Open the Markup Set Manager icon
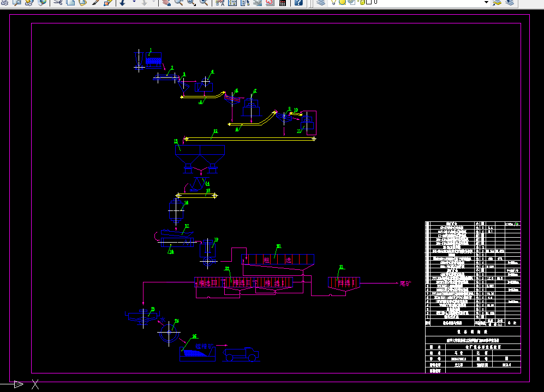Image resolution: width=544 pixels, height=392 pixels. (270, 2)
